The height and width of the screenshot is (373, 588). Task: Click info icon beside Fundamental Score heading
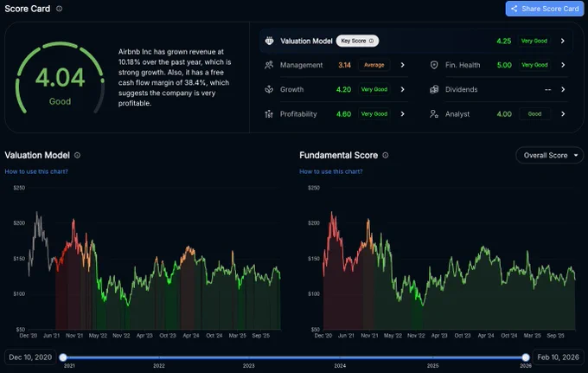tap(385, 155)
